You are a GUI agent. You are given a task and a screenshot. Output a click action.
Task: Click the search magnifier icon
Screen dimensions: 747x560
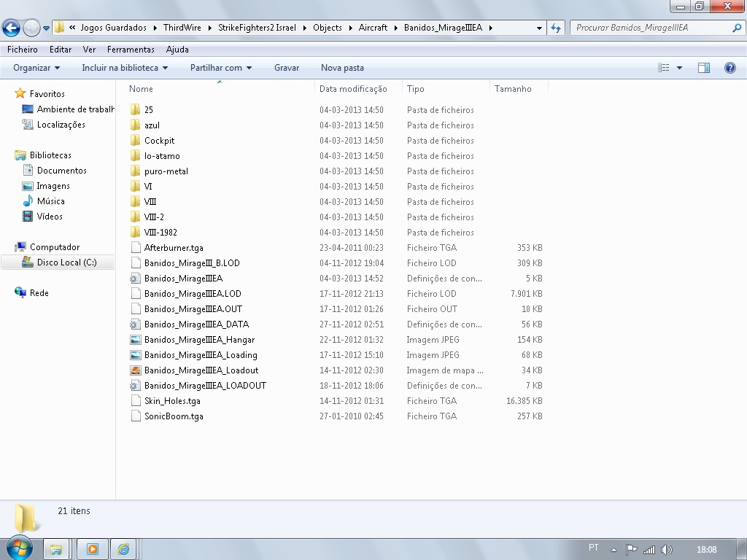click(x=737, y=28)
